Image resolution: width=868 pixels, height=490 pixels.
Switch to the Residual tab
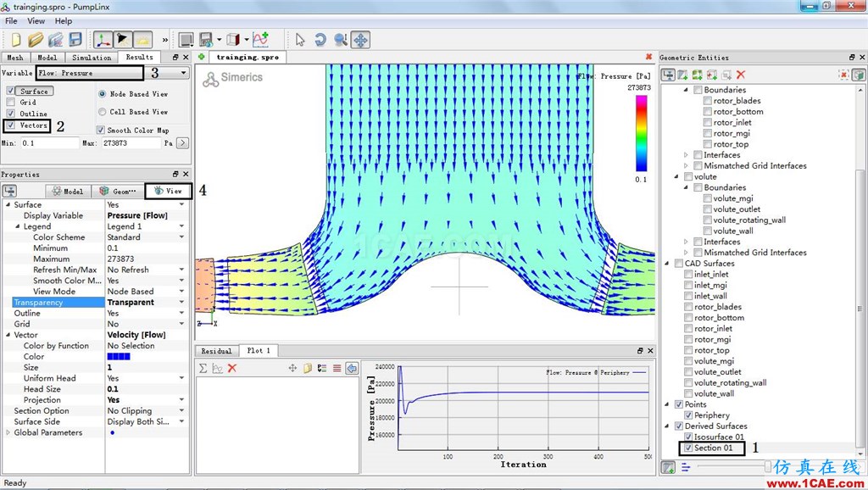(216, 351)
